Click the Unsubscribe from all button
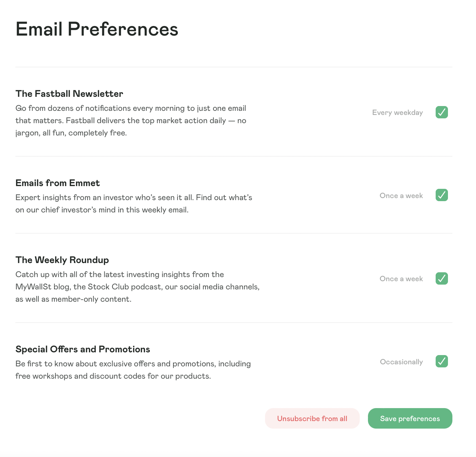Image resolution: width=476 pixels, height=457 pixels. point(312,418)
